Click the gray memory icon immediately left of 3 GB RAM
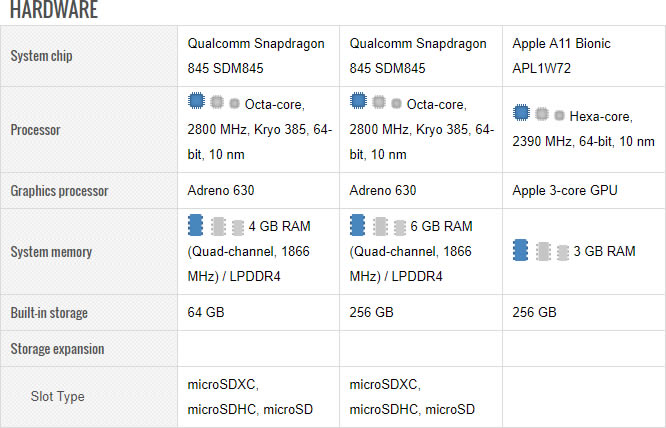The width and height of the screenshot is (666, 428). coord(564,251)
